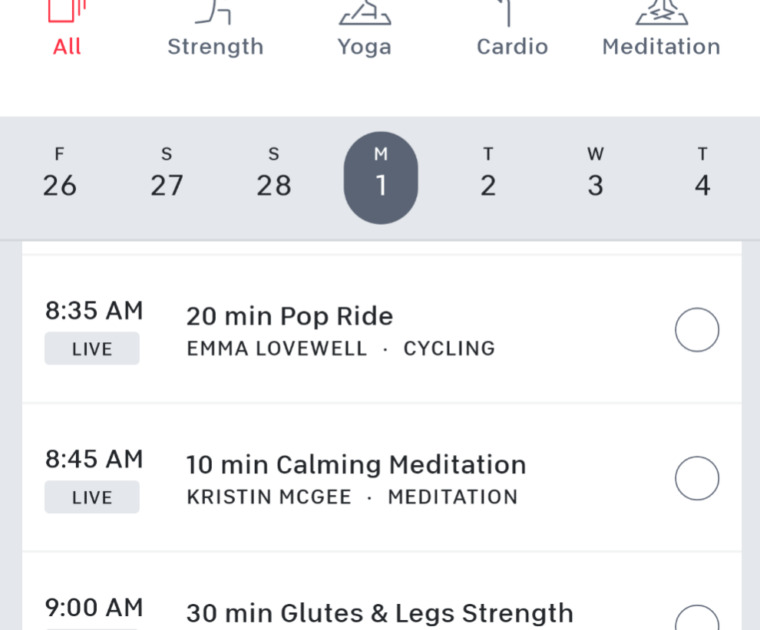
Task: Go to Wednesday 3 schedule
Action: (x=595, y=173)
